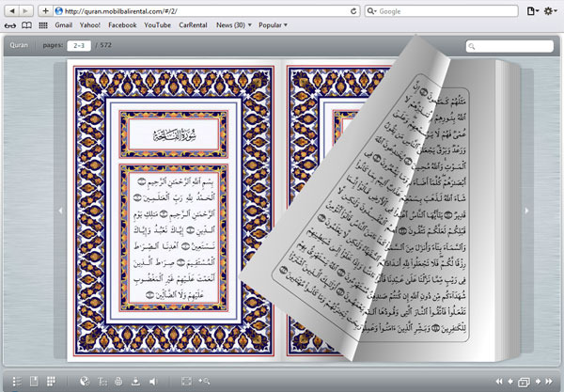Image resolution: width=564 pixels, height=392 pixels.
Task: Show page thumbnails grid icon
Action: click(51, 381)
